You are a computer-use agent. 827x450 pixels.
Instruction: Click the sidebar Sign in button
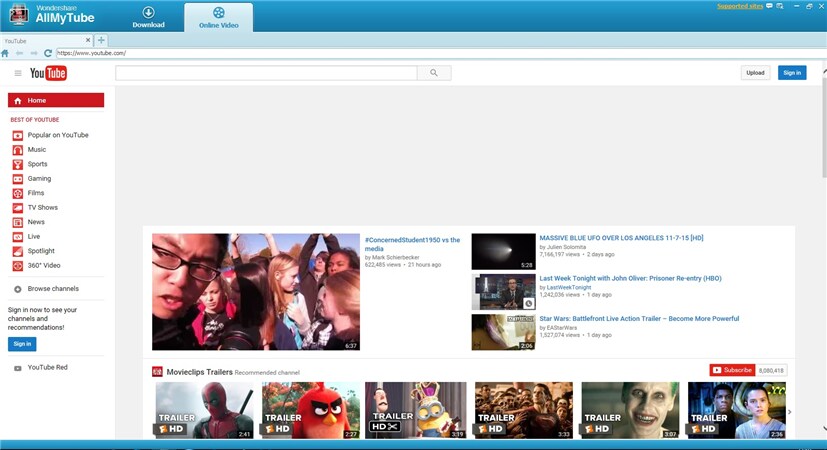[22, 344]
